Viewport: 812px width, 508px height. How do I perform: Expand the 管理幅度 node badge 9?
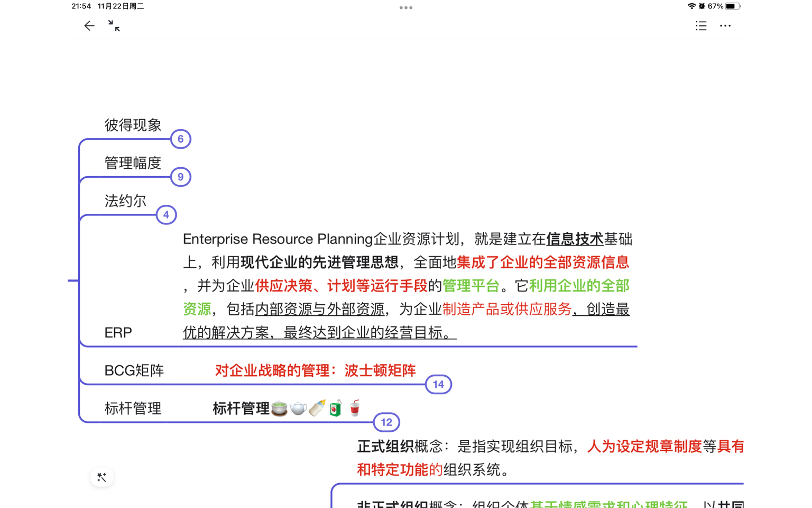point(180,177)
